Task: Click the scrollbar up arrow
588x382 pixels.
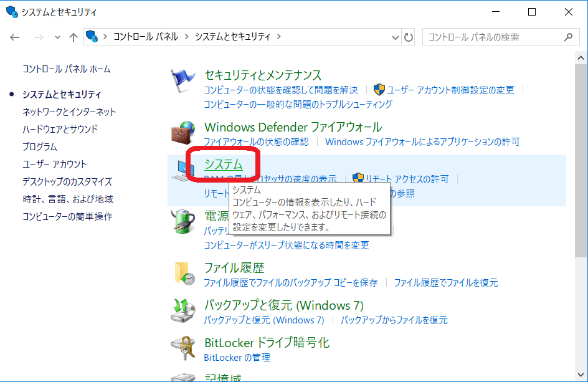Action: coord(581,58)
